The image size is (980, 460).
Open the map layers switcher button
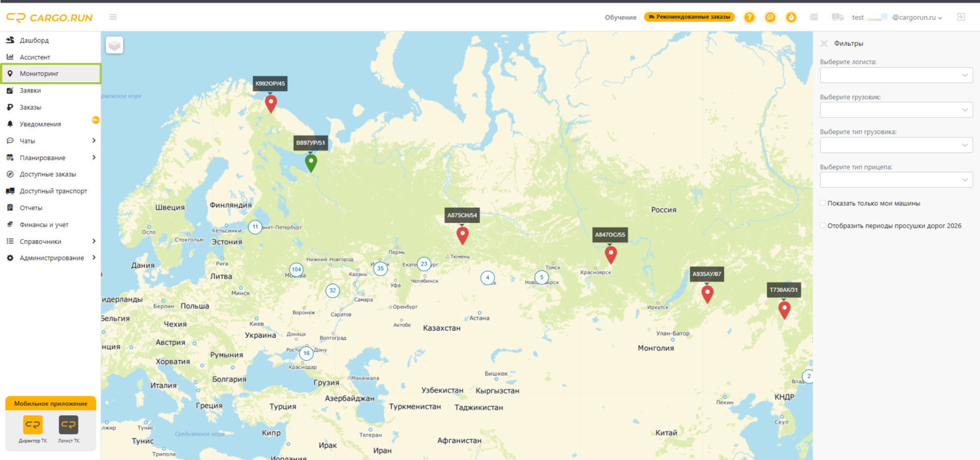114,45
